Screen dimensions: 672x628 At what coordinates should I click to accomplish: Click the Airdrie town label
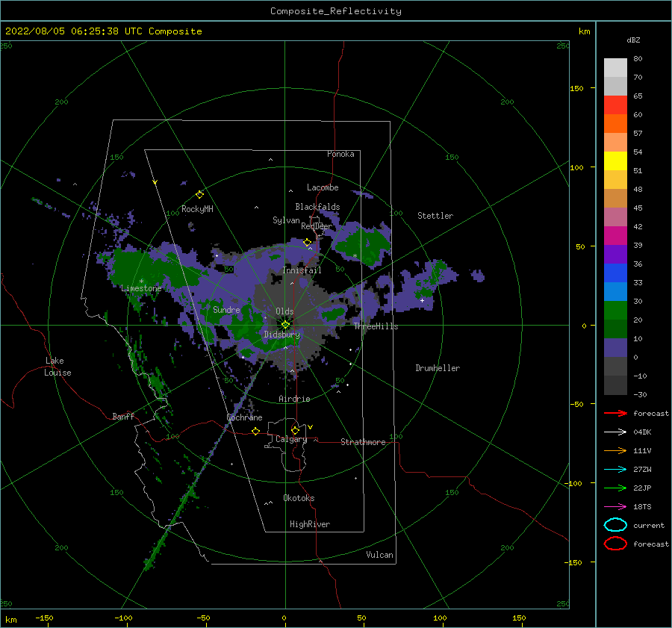click(x=294, y=399)
